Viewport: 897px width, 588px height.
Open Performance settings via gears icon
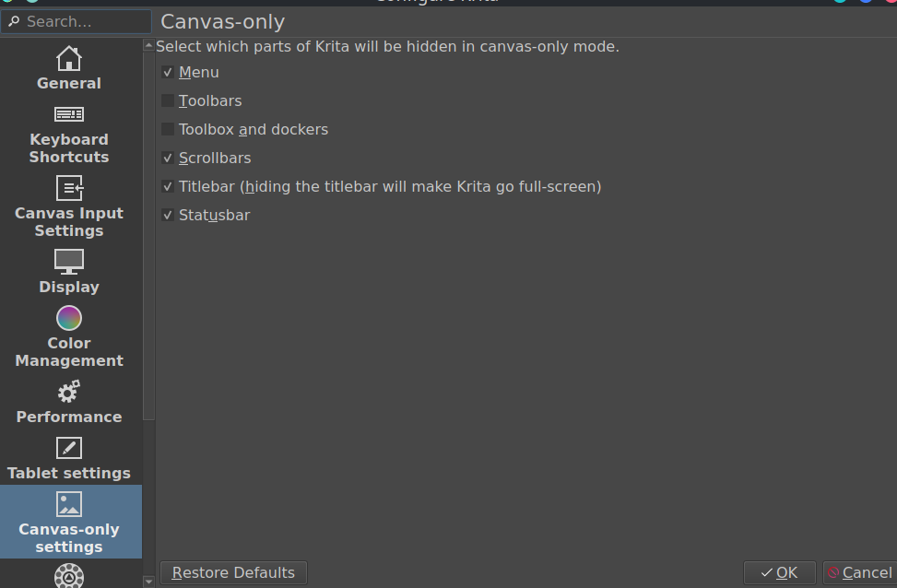(x=69, y=392)
